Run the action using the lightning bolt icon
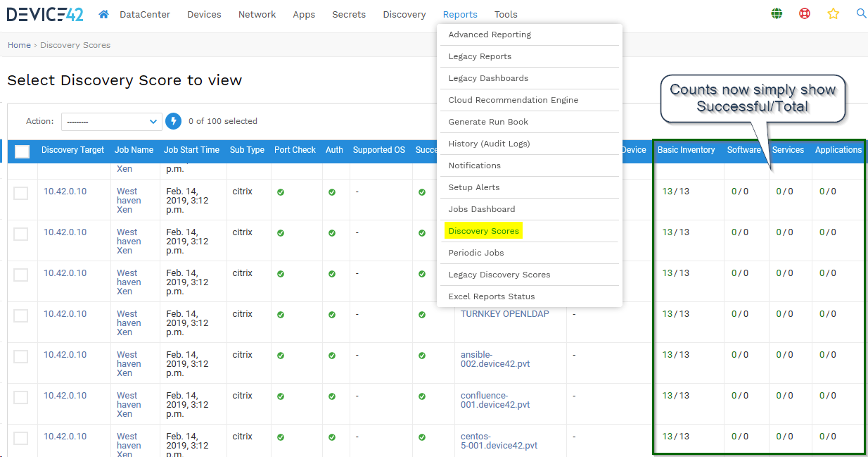 coord(173,121)
